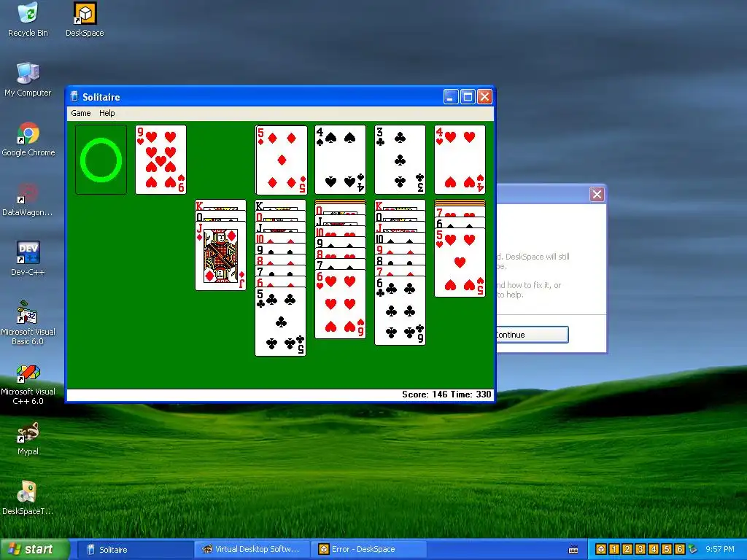
Task: Select the 6 of clubs tableau card
Action: click(400, 311)
